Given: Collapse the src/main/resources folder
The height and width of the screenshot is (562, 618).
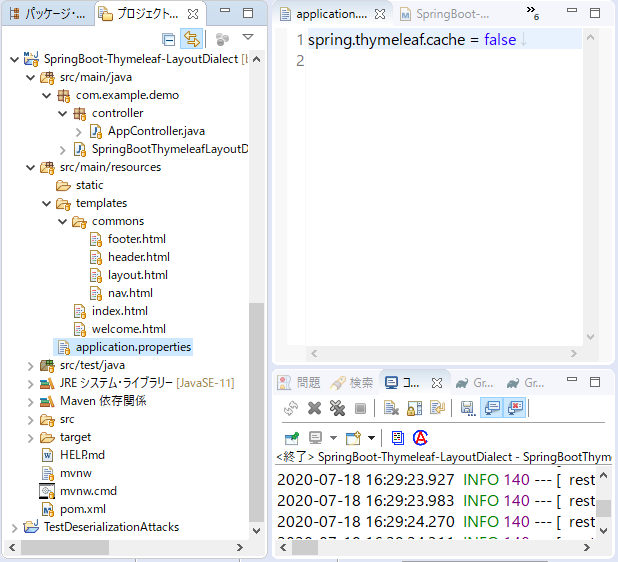Looking at the screenshot, I should (x=31, y=167).
